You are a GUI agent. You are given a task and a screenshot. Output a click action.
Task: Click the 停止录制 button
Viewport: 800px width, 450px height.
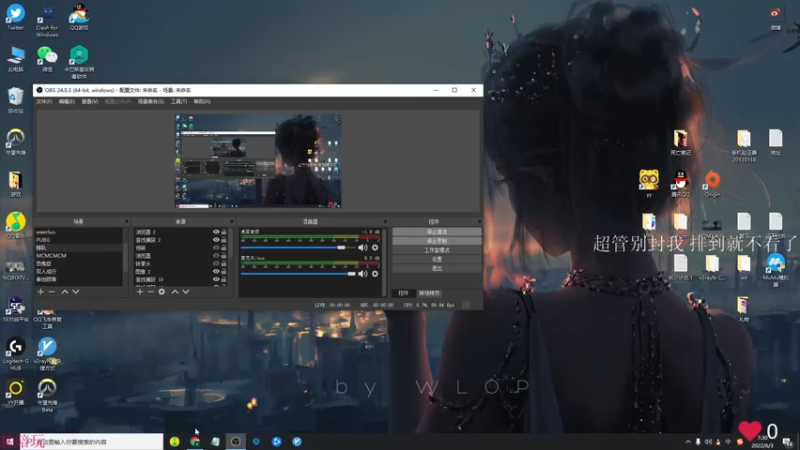click(437, 241)
